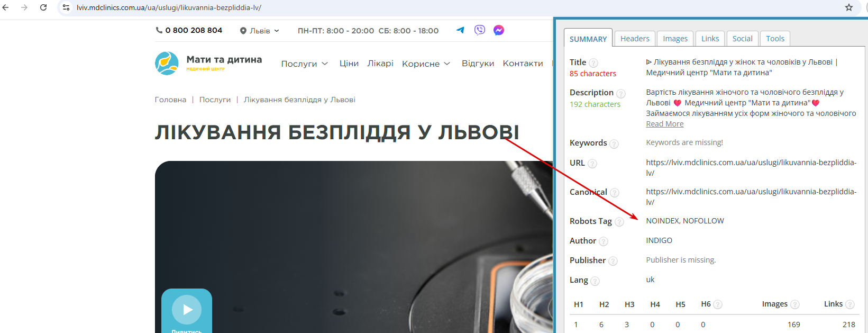Open Telegram contact icon
The image size is (868, 333).
pos(460,30)
